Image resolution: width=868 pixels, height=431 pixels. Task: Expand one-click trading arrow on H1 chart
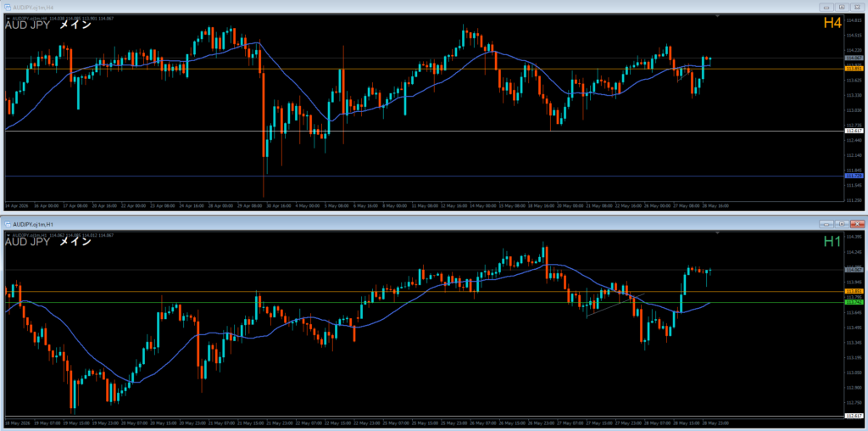coord(8,236)
